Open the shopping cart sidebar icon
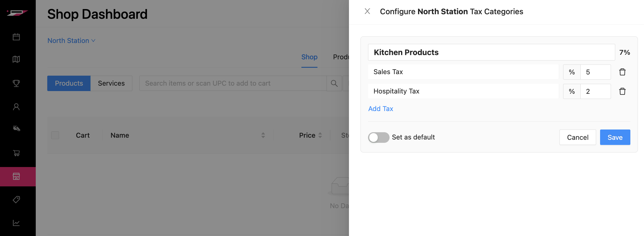The image size is (644, 236). point(16,153)
